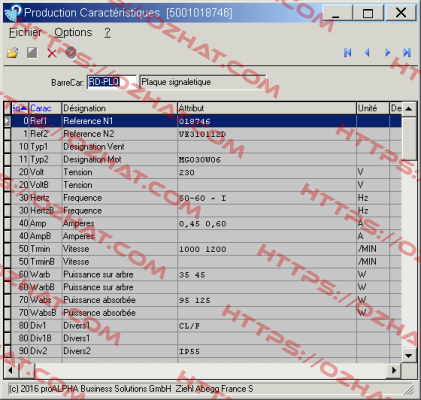The width and height of the screenshot is (421, 400).
Task: Sort by the Carac column header
Action: click(x=45, y=108)
